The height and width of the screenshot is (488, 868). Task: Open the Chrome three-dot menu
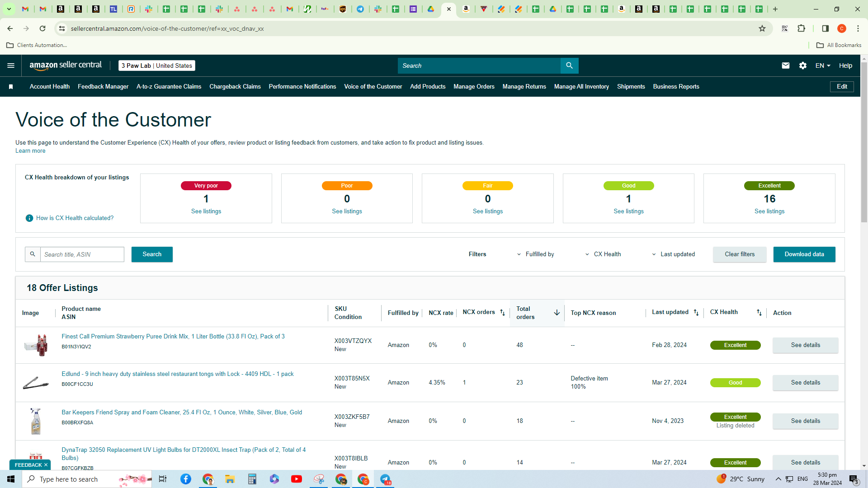858,28
